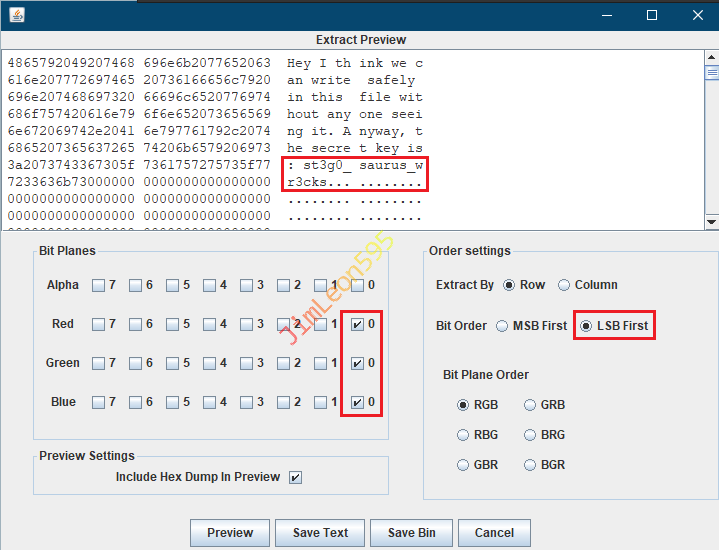Viewport: 719px width, 550px height.
Task: Select LSB First bit order
Action: (x=586, y=326)
